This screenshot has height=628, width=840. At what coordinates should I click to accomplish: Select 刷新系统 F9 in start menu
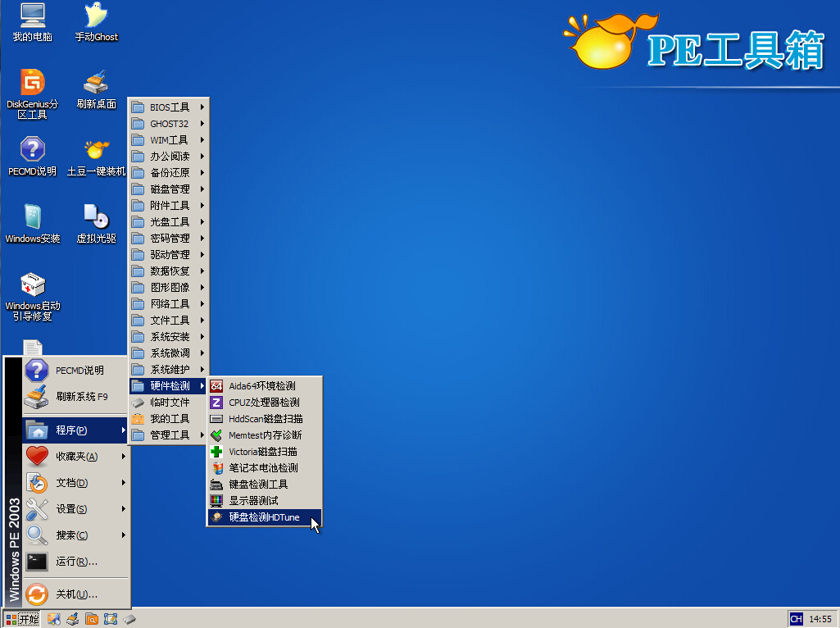(75, 397)
